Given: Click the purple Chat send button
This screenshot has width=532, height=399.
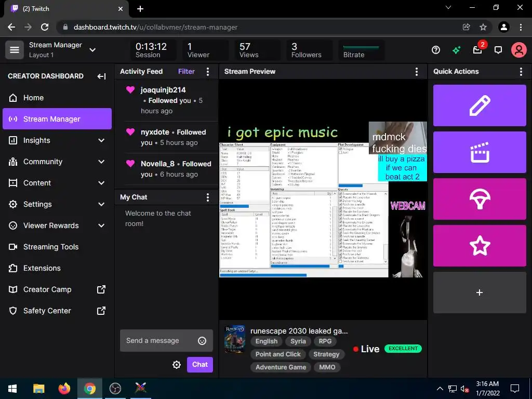Looking at the screenshot, I should [200, 365].
